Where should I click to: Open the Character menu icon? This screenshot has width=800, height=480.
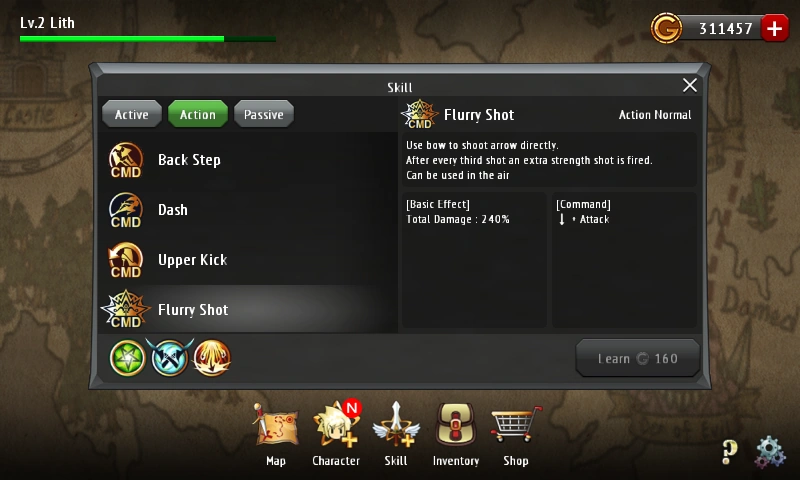tap(336, 424)
